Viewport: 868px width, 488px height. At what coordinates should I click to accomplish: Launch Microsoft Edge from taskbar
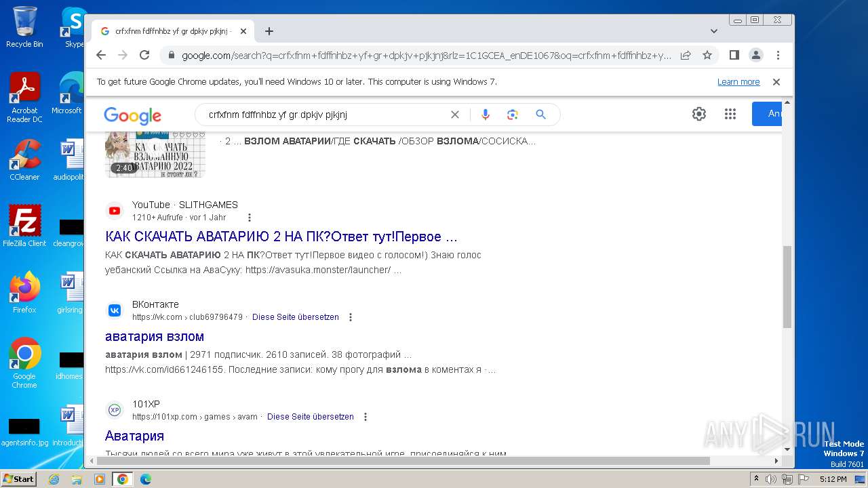(145, 479)
